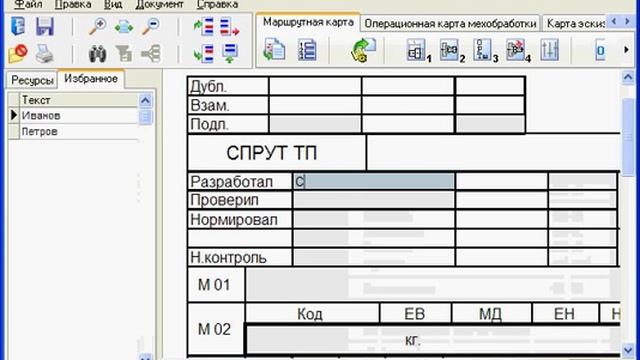
Task: Click the Save floppy disk icon
Action: coord(44,27)
